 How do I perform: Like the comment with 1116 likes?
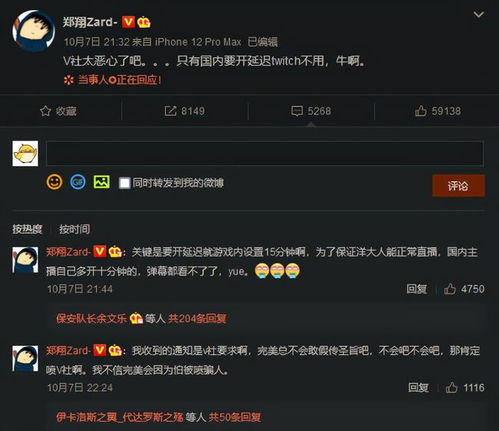465,388
